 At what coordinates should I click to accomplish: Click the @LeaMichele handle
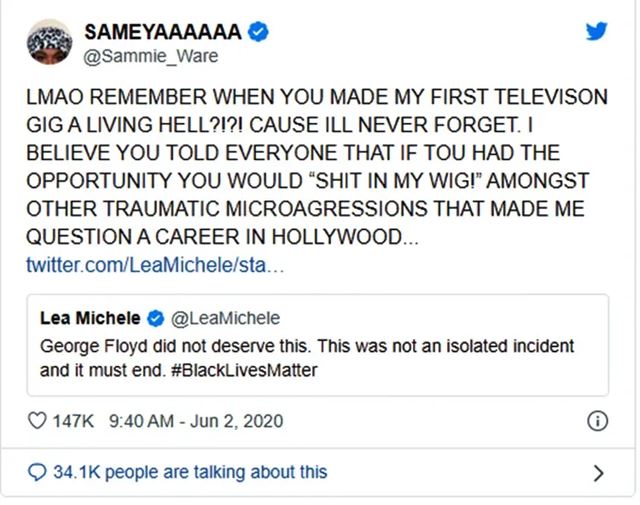click(226, 319)
